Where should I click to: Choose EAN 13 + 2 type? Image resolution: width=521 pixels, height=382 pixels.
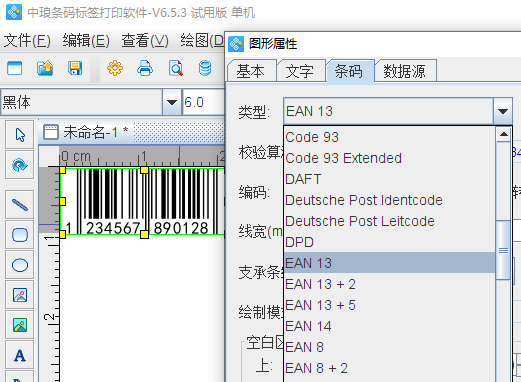389,284
